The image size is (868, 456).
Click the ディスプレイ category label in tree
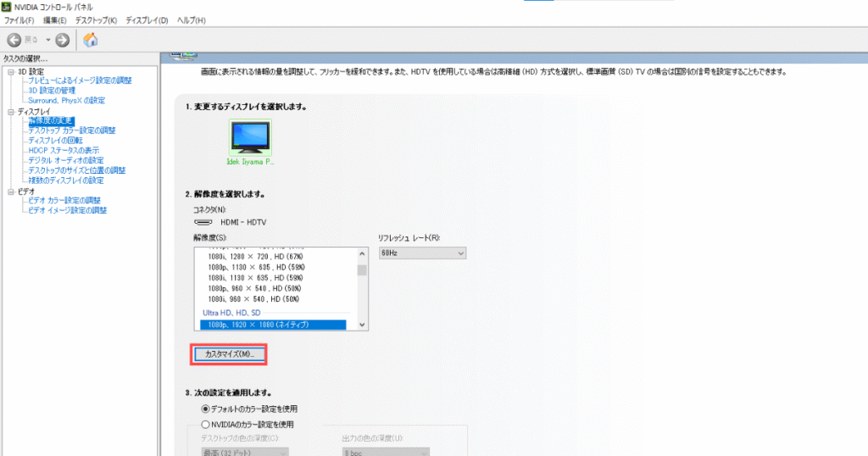(x=33, y=112)
